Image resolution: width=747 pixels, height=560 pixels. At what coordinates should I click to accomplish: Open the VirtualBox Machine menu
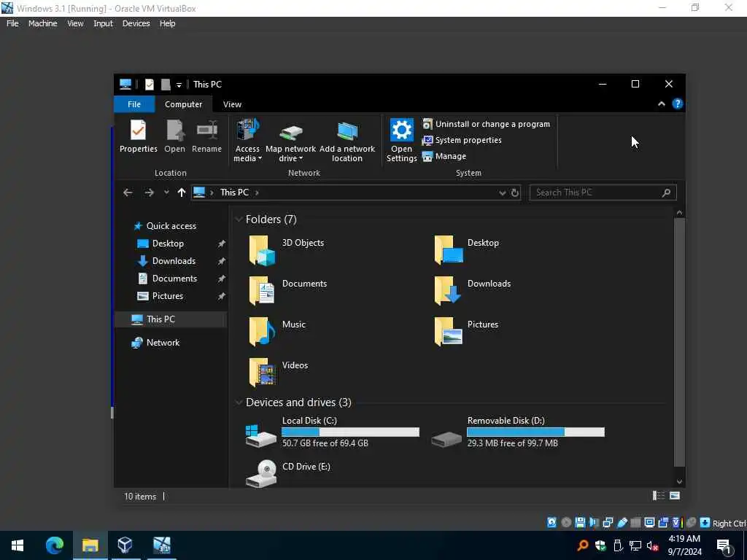coord(42,23)
